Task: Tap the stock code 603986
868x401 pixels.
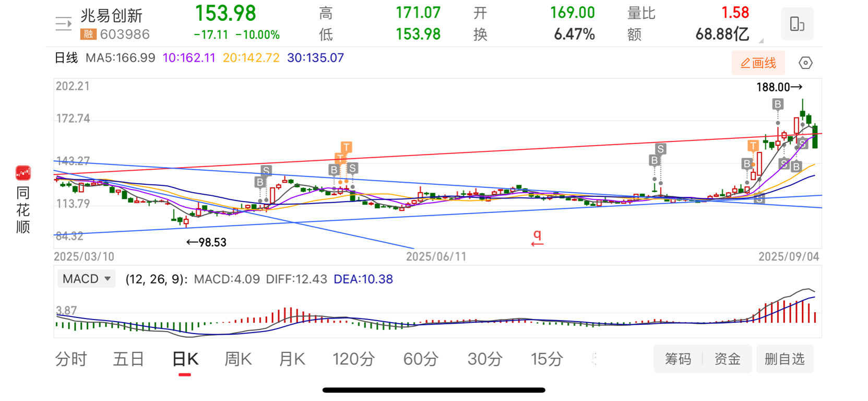Action: pyautogui.click(x=125, y=34)
